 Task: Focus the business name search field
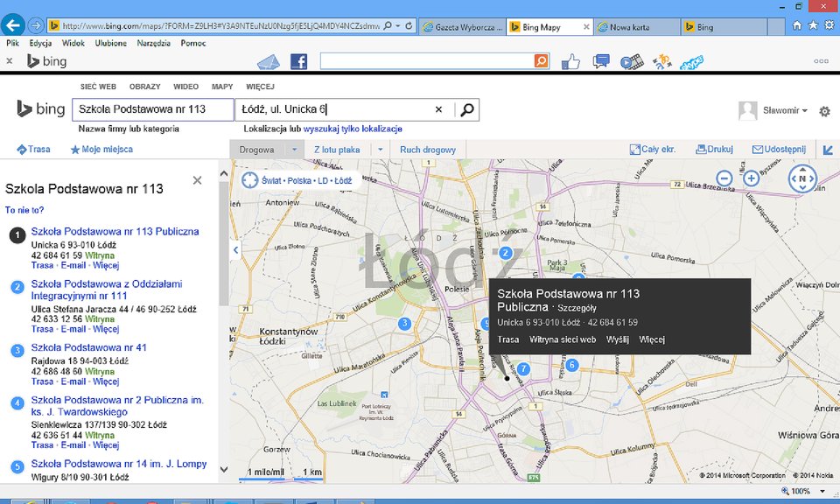click(153, 109)
